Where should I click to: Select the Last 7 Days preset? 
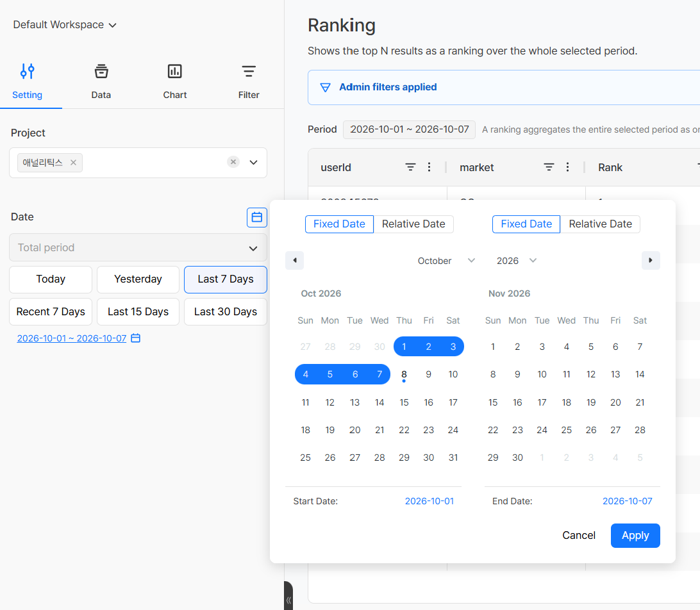click(226, 279)
